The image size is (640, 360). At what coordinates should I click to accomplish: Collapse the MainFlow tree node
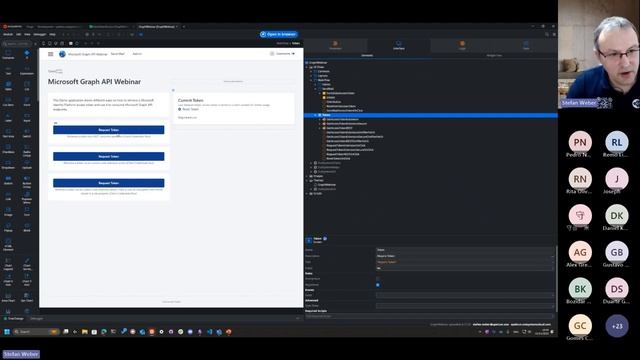click(x=311, y=80)
